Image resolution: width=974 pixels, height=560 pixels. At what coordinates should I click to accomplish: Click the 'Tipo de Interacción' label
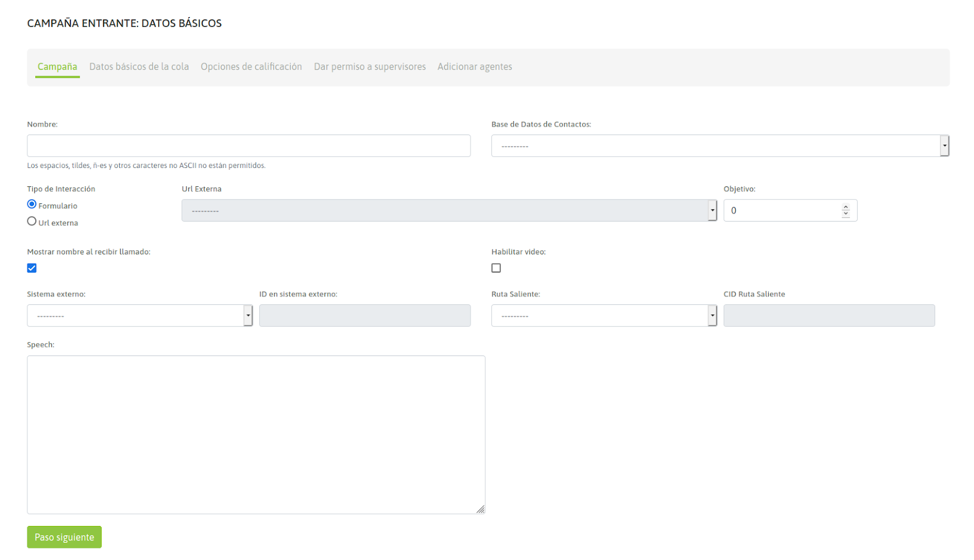pos(61,189)
